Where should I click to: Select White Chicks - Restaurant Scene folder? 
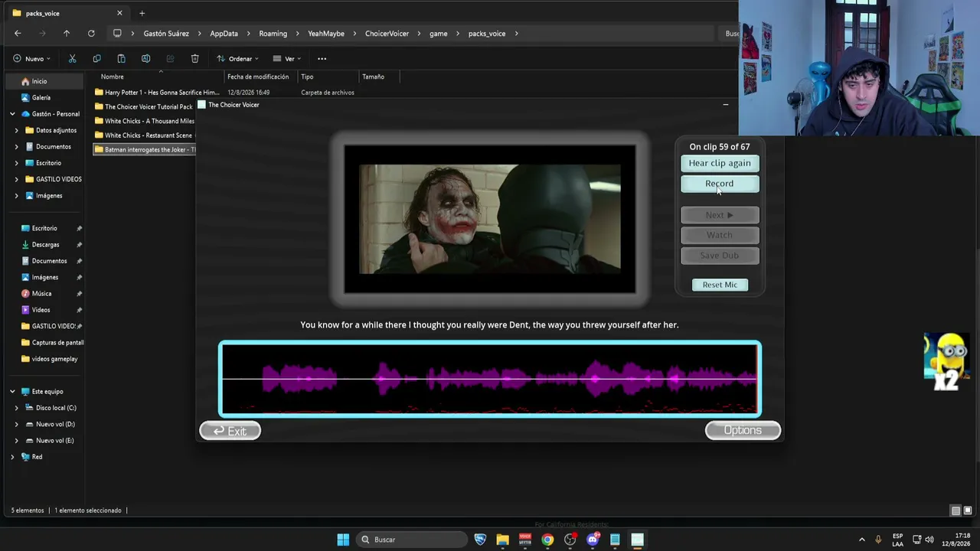[x=145, y=135]
